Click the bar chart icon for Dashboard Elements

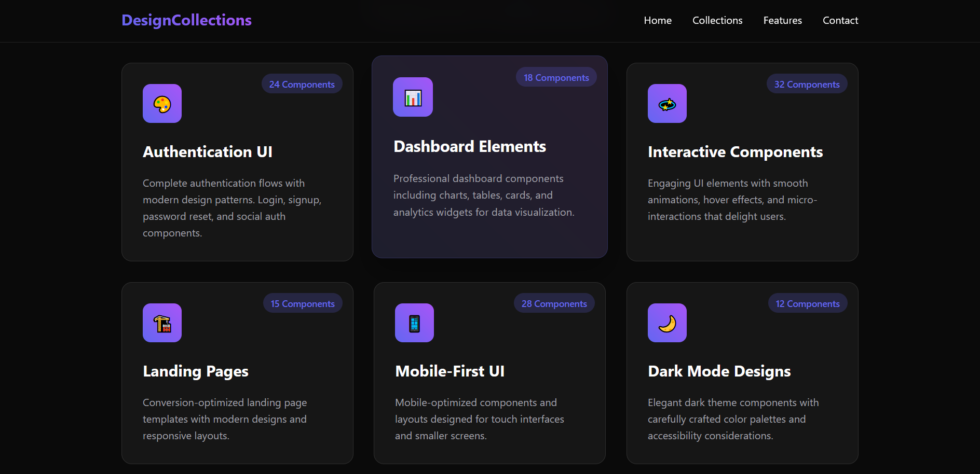point(413,97)
